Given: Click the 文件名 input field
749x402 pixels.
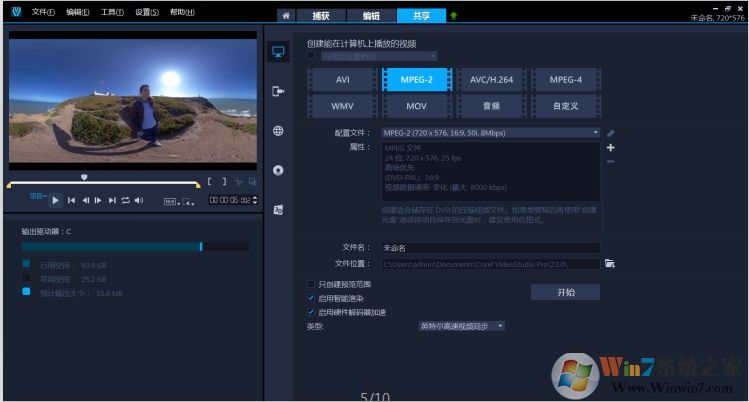Looking at the screenshot, I should coord(491,248).
